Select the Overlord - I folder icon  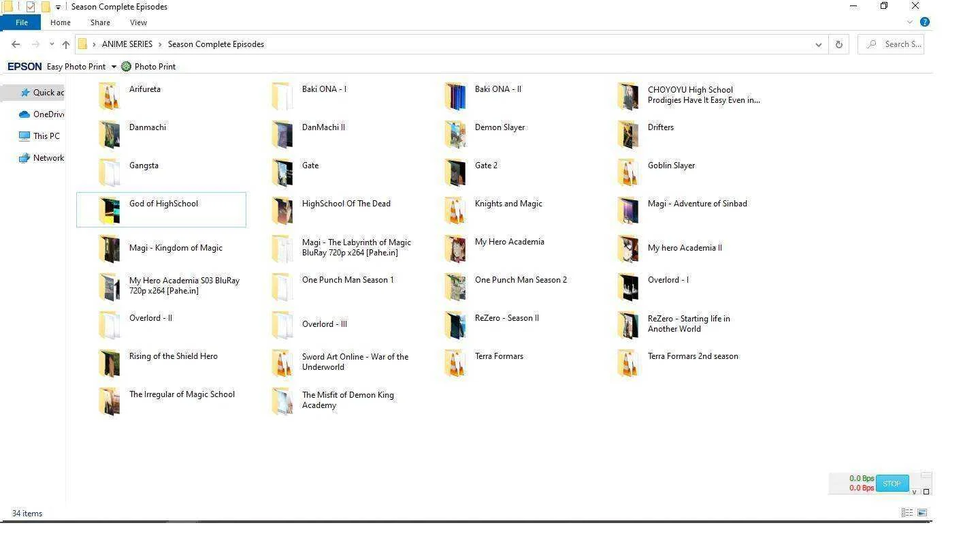click(x=628, y=287)
